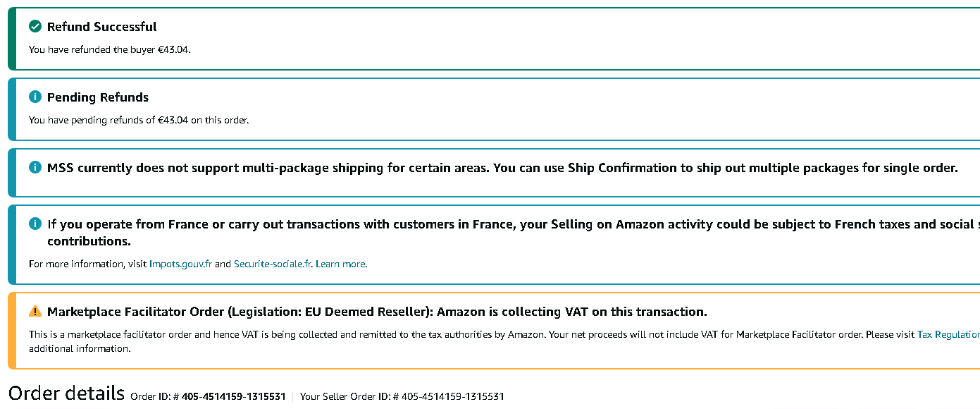Click the green checkmark Refund Successful icon
The width and height of the screenshot is (980, 409).
click(x=35, y=27)
